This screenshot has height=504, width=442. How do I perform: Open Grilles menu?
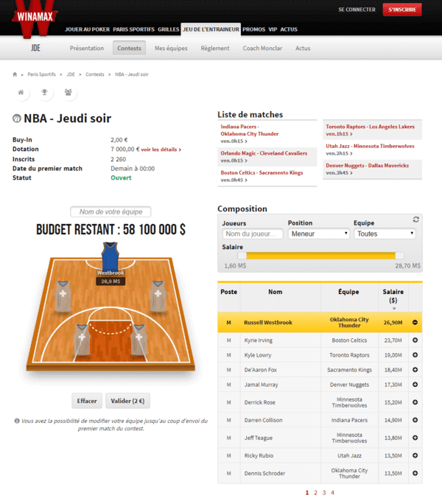point(168,29)
